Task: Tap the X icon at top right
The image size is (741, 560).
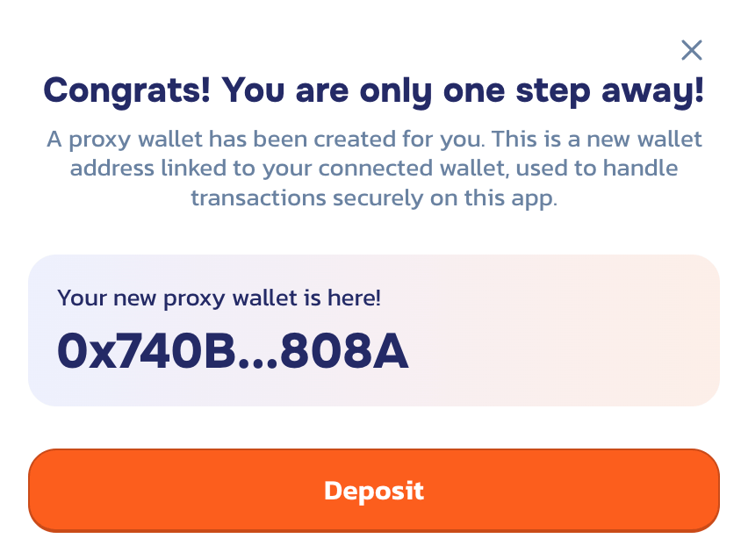Action: click(692, 50)
